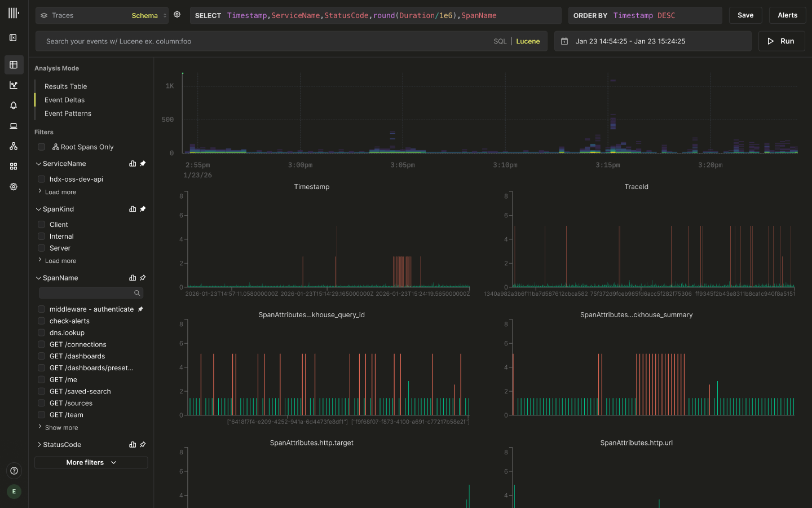
Task: Check the hdx-oss-dev-api service checkbox
Action: 41,179
